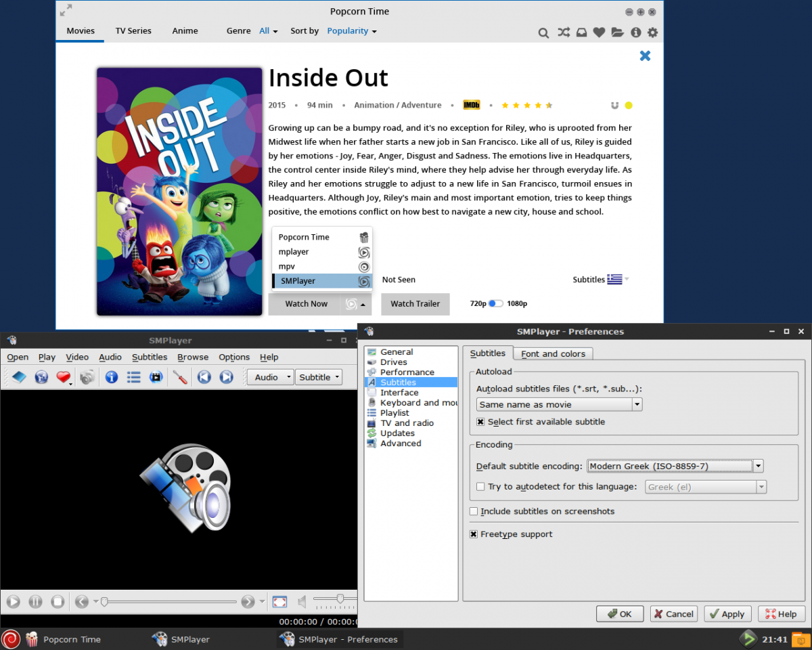Check 'Include subtitles on screenshots'
Screen dimensions: 812x650
click(x=474, y=511)
